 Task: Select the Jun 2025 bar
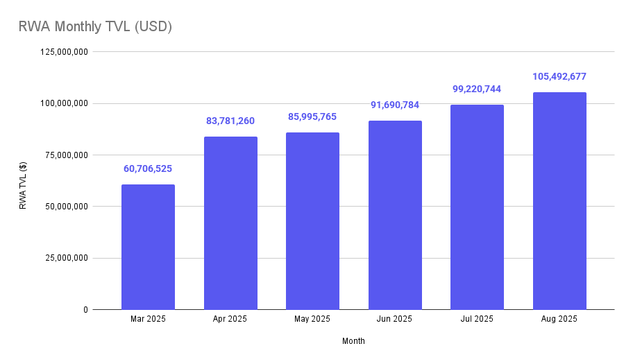(x=395, y=215)
